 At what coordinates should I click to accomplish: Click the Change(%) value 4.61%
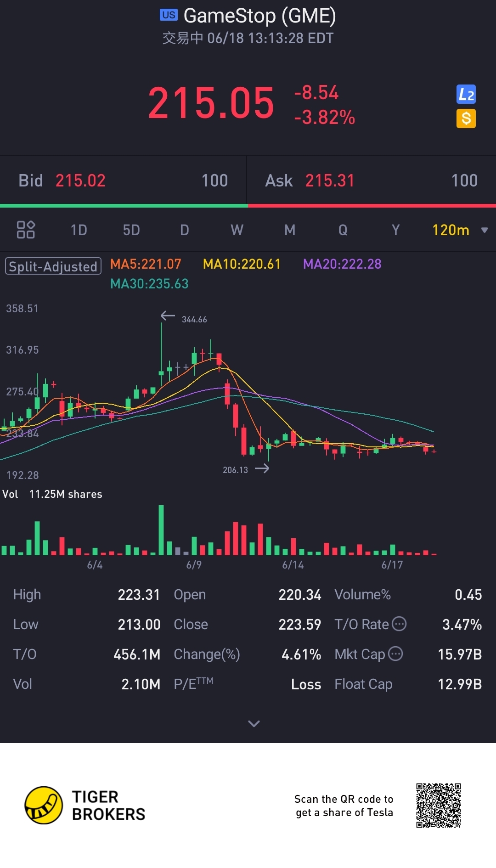[x=301, y=654]
